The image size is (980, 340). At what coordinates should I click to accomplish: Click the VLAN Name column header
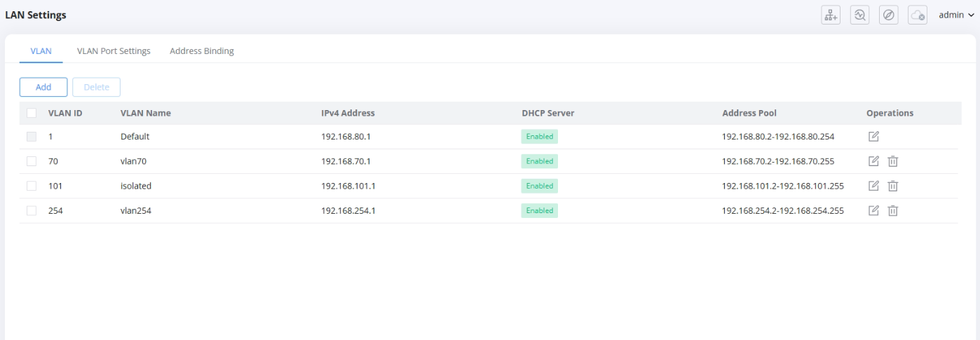point(146,113)
